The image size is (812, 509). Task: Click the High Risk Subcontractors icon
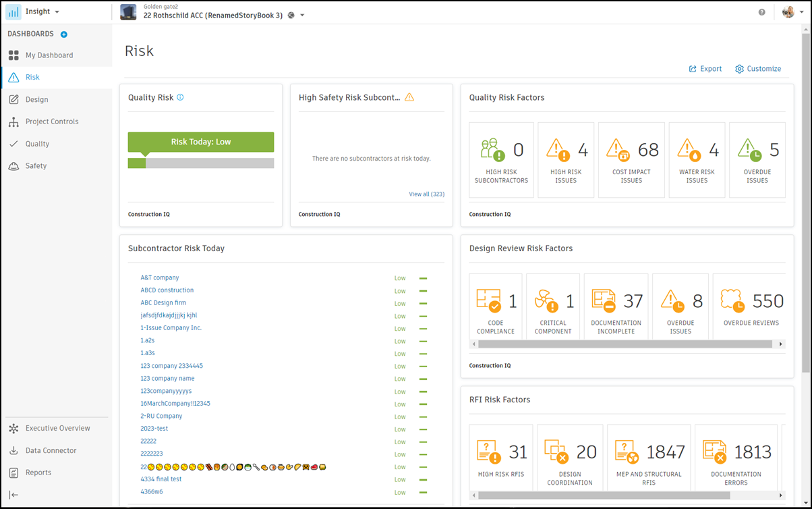[492, 150]
